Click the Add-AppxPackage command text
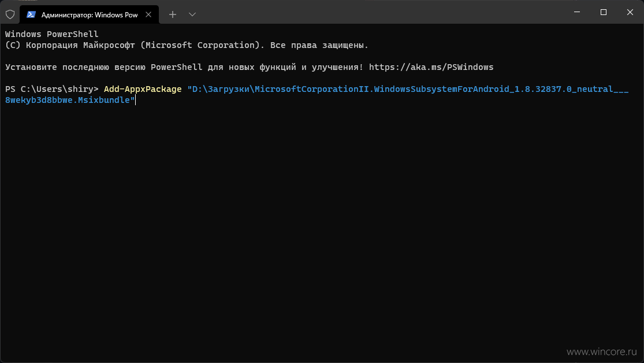 (x=143, y=89)
